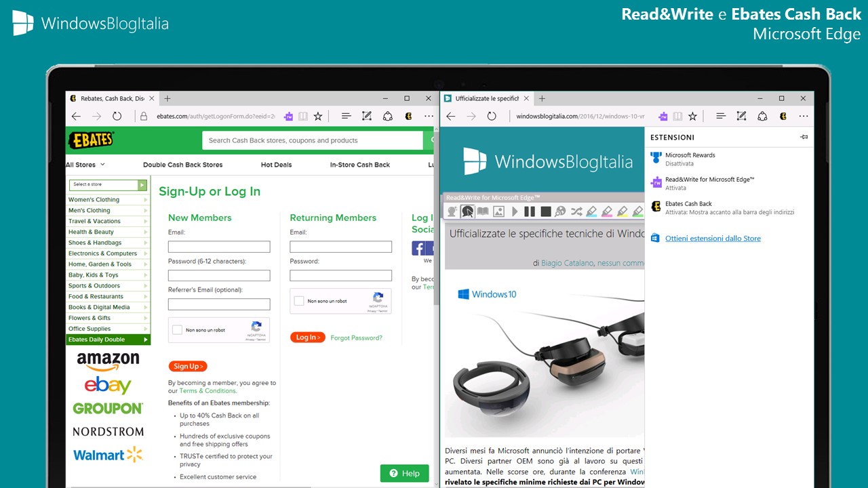Focus the Ebates search Cash Back stores field
Screen dimensions: 868x488
click(x=313, y=140)
